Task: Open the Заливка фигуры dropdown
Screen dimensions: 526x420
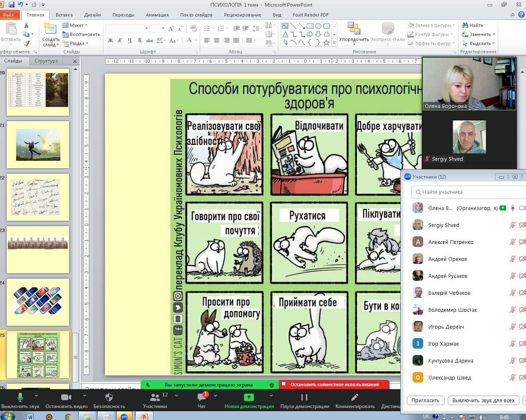Action: point(431,25)
